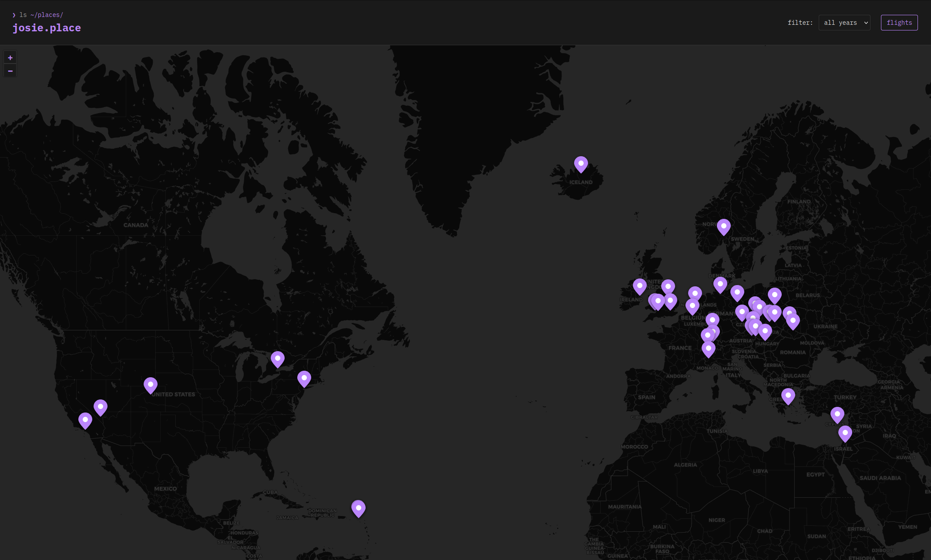Click the Los Angeles coast pin
Screen dimensions: 931x560
pos(85,420)
